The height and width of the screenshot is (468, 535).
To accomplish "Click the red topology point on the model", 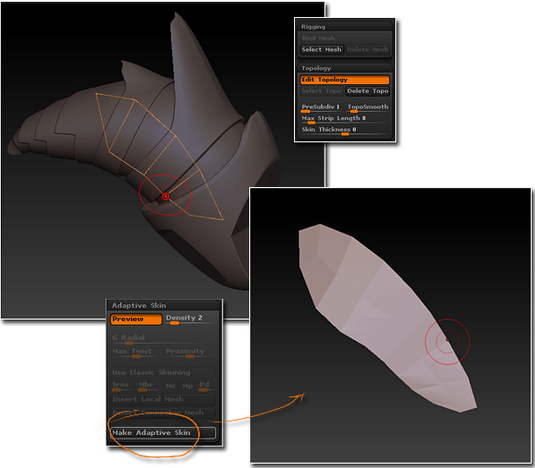I will (165, 196).
